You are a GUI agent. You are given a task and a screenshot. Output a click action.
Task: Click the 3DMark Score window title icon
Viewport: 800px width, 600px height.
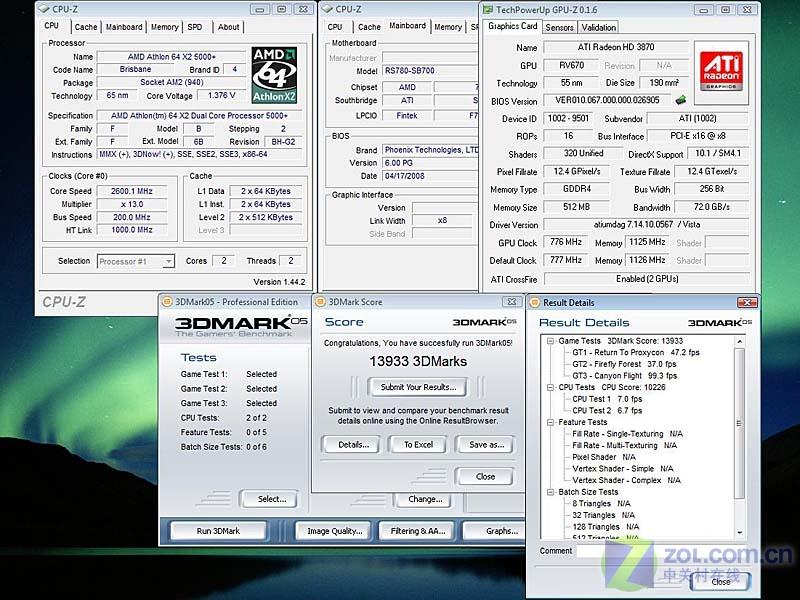(x=320, y=302)
